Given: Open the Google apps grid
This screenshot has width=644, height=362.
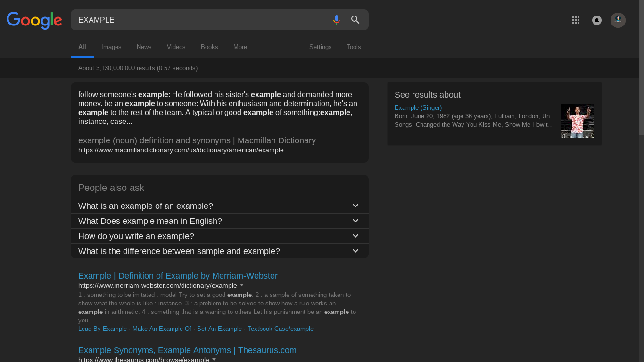Looking at the screenshot, I should click(575, 20).
